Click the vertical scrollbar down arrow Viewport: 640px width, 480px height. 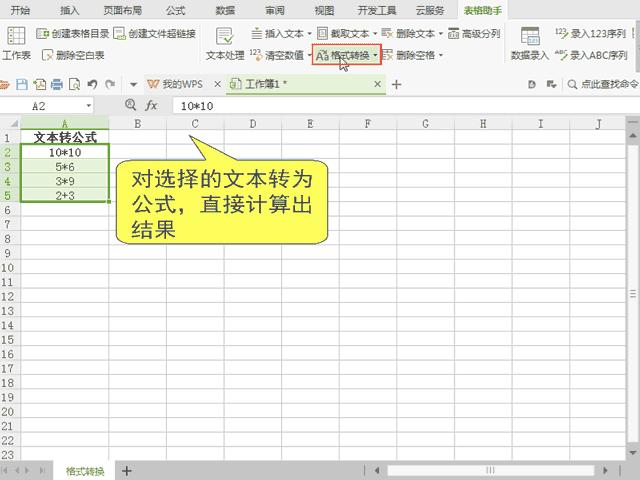633,452
